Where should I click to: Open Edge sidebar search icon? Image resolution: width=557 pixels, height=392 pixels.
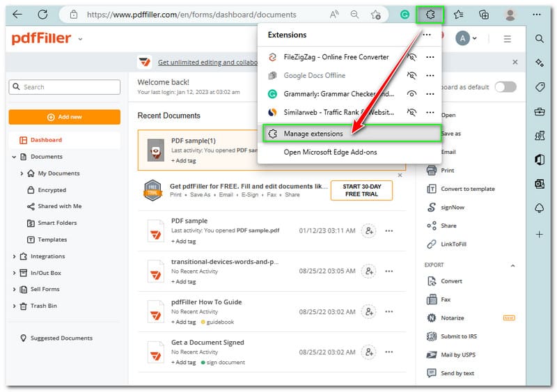point(539,38)
